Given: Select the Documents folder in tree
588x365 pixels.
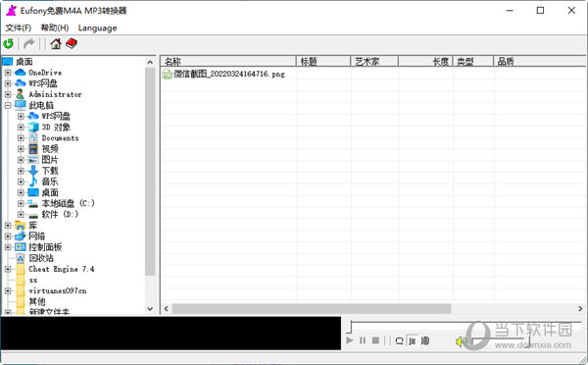Looking at the screenshot, I should (x=60, y=137).
